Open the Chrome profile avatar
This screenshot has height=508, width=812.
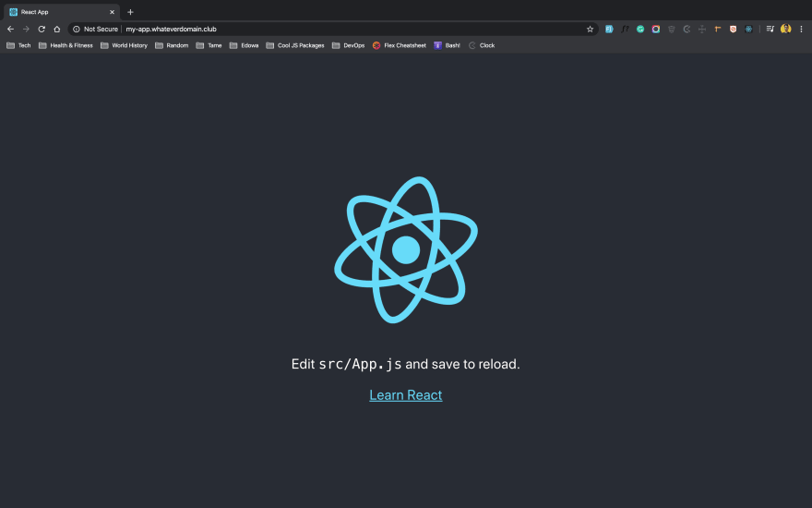coord(785,29)
